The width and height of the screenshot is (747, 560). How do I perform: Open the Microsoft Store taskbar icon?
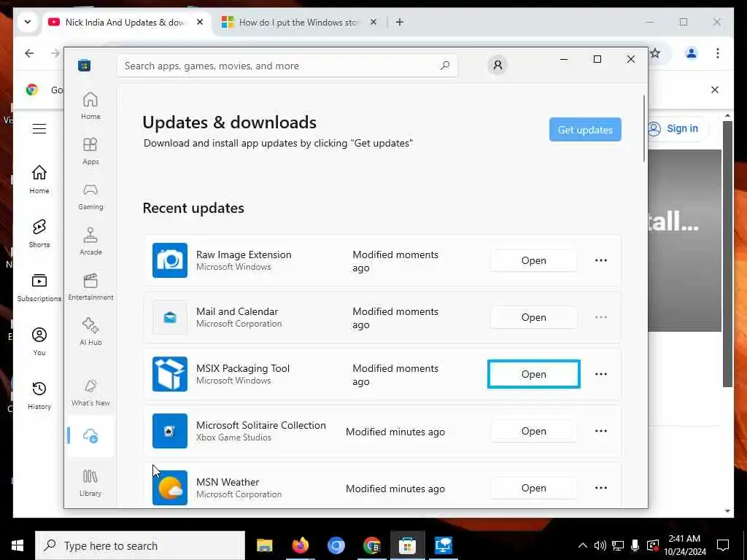407,545
